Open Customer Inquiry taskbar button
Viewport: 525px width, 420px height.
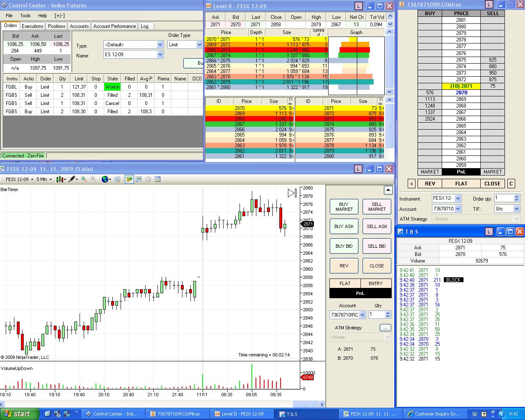[434, 414]
